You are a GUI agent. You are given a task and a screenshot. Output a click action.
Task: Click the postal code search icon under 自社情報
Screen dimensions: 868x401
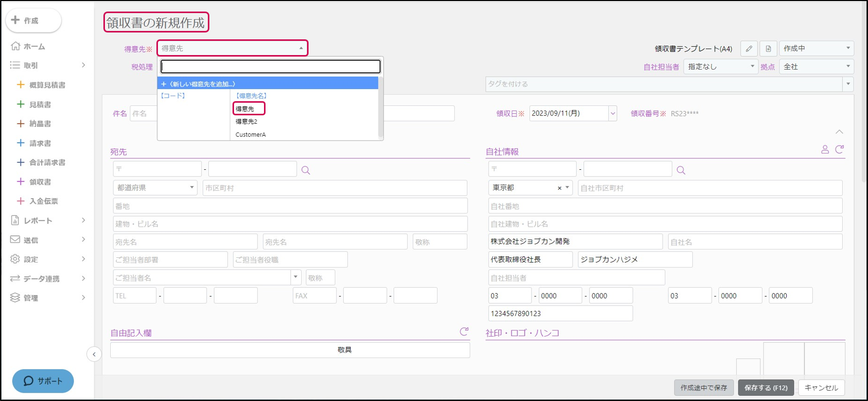pyautogui.click(x=681, y=170)
